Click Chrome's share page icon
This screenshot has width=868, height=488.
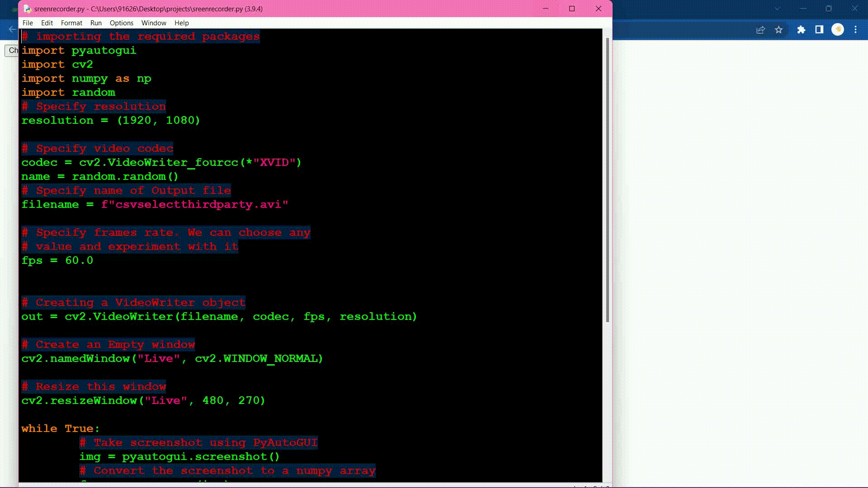760,30
